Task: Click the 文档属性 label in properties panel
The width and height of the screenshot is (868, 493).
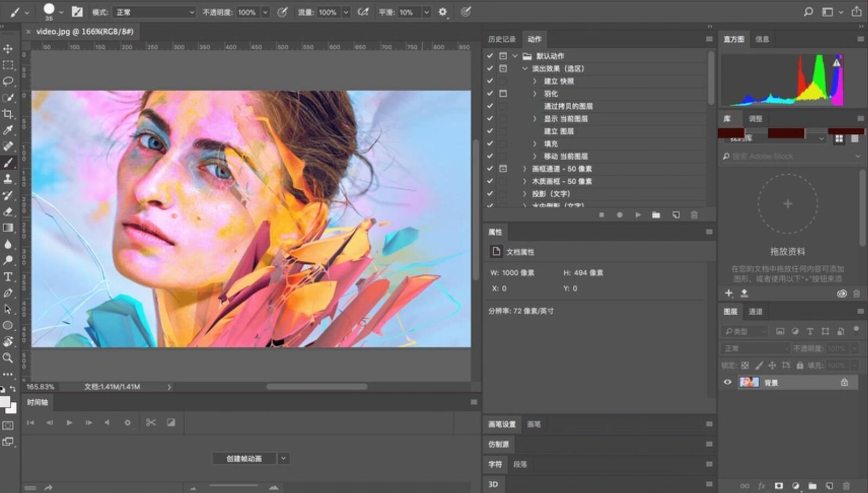Action: pyautogui.click(x=520, y=252)
